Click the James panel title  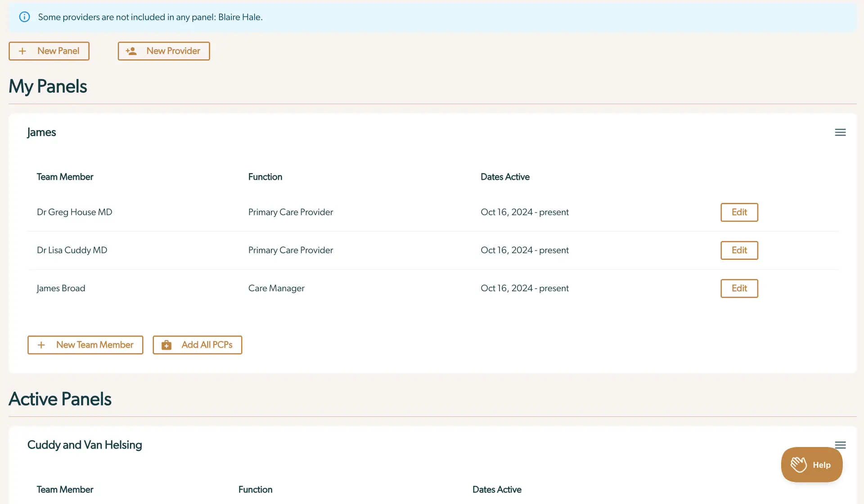click(41, 132)
